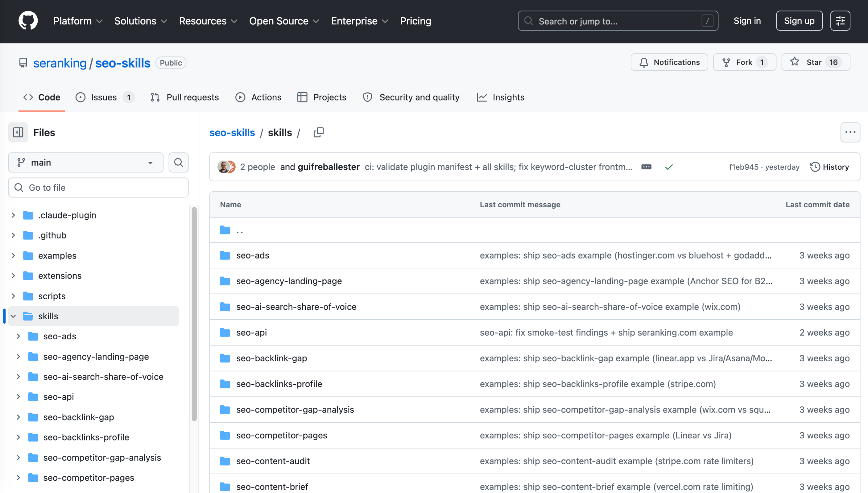Image resolution: width=868 pixels, height=493 pixels.
Task: View the green check status details
Action: click(x=669, y=167)
